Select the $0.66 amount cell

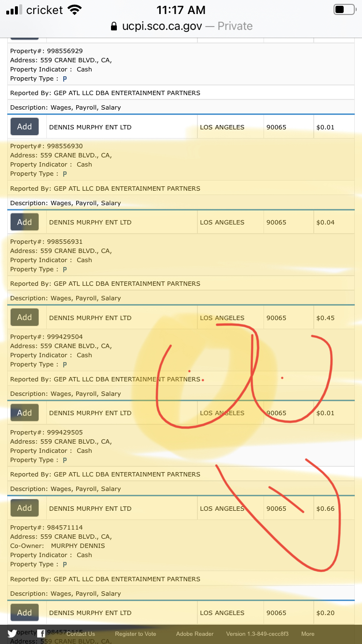click(x=334, y=508)
